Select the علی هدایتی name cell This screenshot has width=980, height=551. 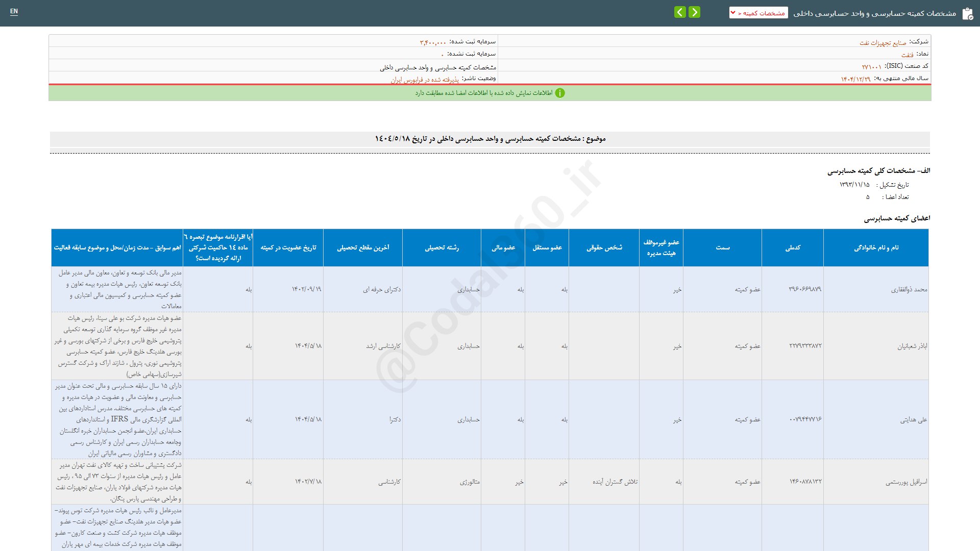(x=876, y=419)
